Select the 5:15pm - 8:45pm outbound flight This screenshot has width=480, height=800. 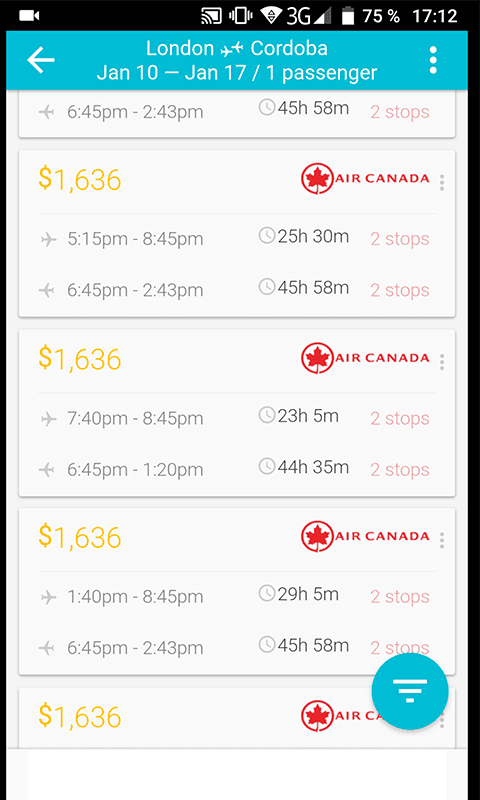[237, 239]
